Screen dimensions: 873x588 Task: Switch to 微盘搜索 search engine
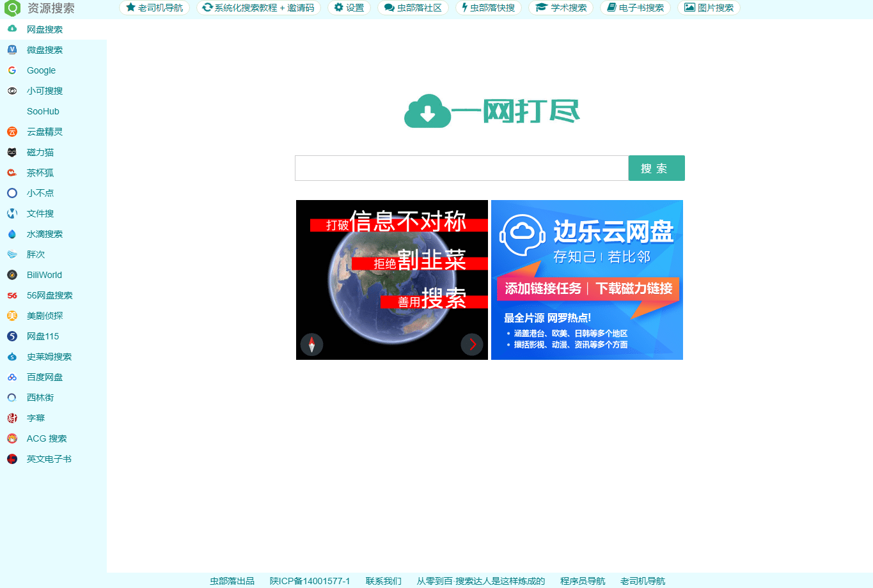click(x=44, y=50)
